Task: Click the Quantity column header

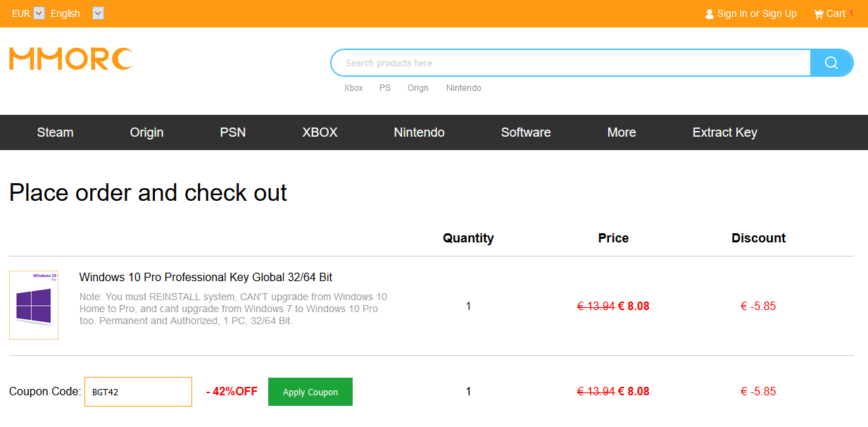Action: coord(468,238)
